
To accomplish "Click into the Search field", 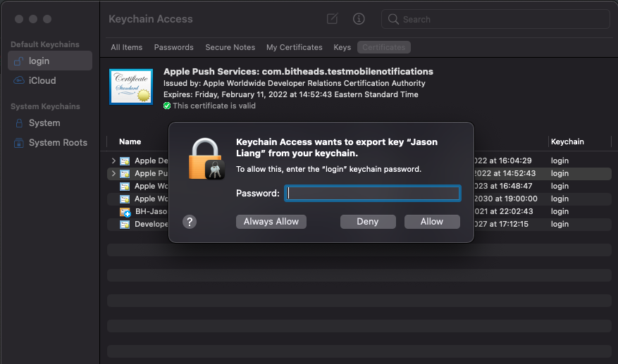I will (x=495, y=19).
